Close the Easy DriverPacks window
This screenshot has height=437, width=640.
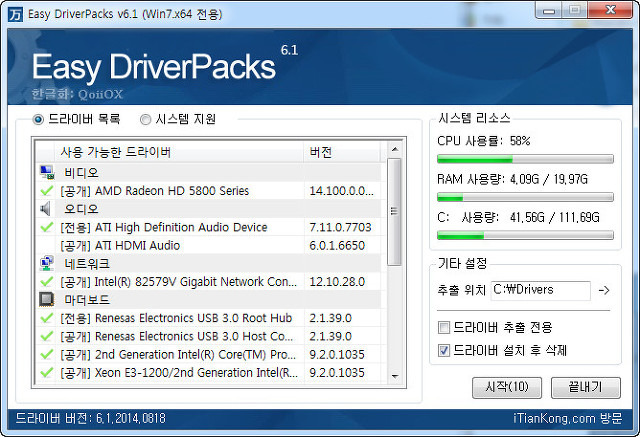click(611, 10)
